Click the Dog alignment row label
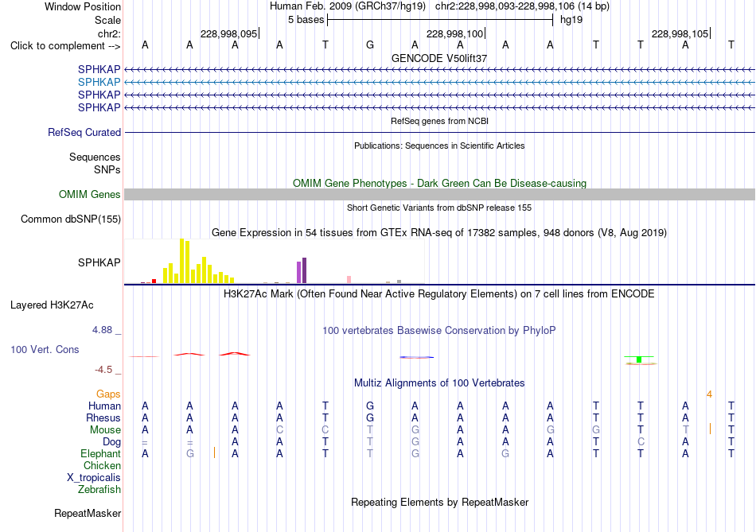Viewport: 756px width, 532px height. [111, 442]
